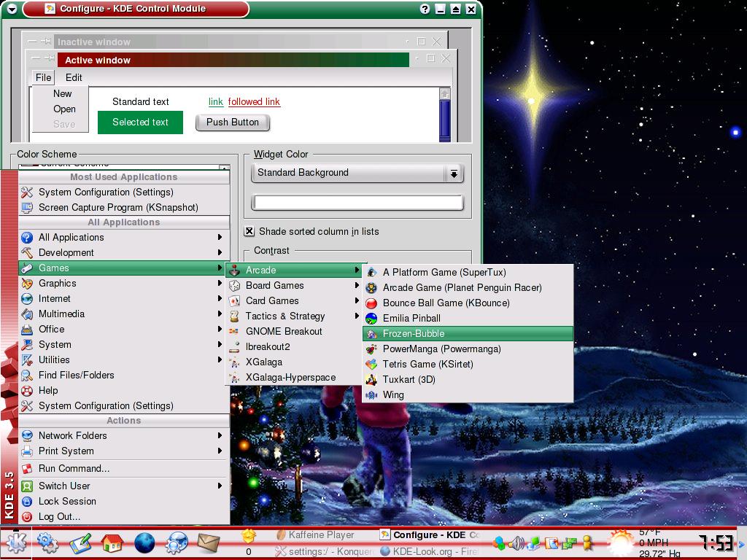Open Bounce Ball Game (KBounce)
Screen dimensions: 747x560
point(468,303)
